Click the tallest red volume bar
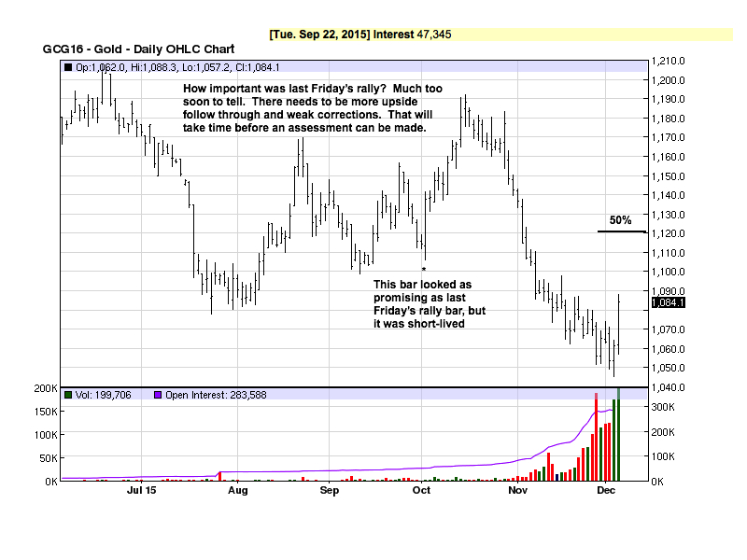Viewport: 747px width, 560px height. pyautogui.click(x=596, y=437)
